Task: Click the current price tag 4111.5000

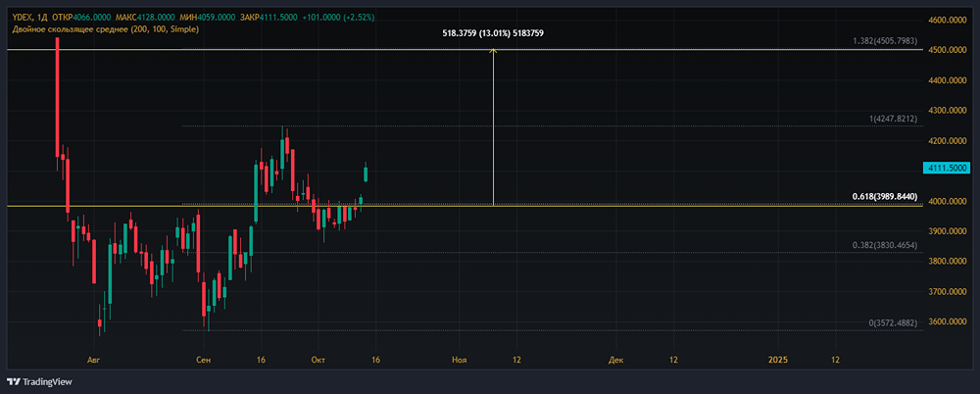Action: tap(946, 168)
